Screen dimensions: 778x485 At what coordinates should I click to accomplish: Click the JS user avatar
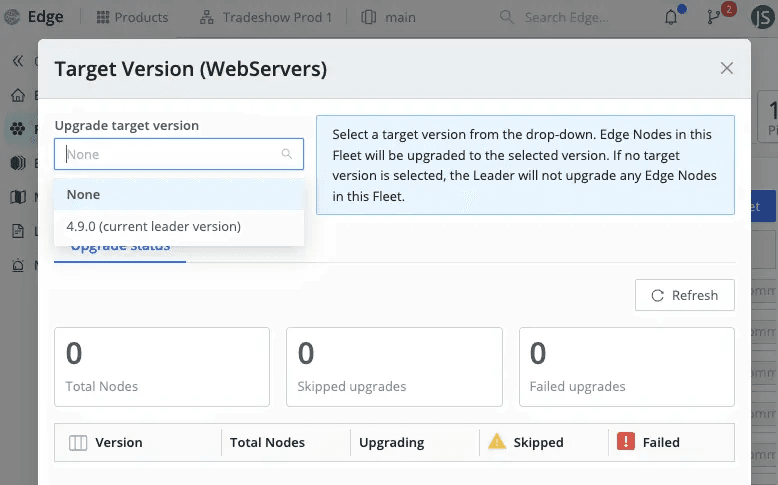[762, 17]
